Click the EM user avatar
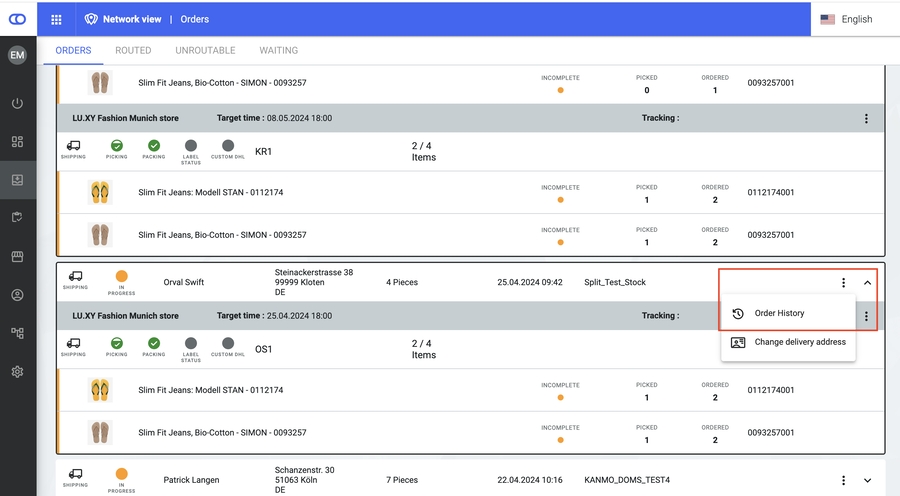The height and width of the screenshot is (496, 900). point(17,56)
